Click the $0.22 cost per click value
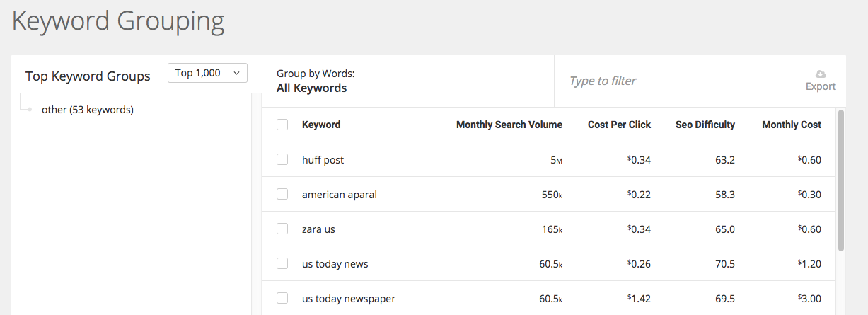Screen dimensions: 868x315 click(639, 195)
